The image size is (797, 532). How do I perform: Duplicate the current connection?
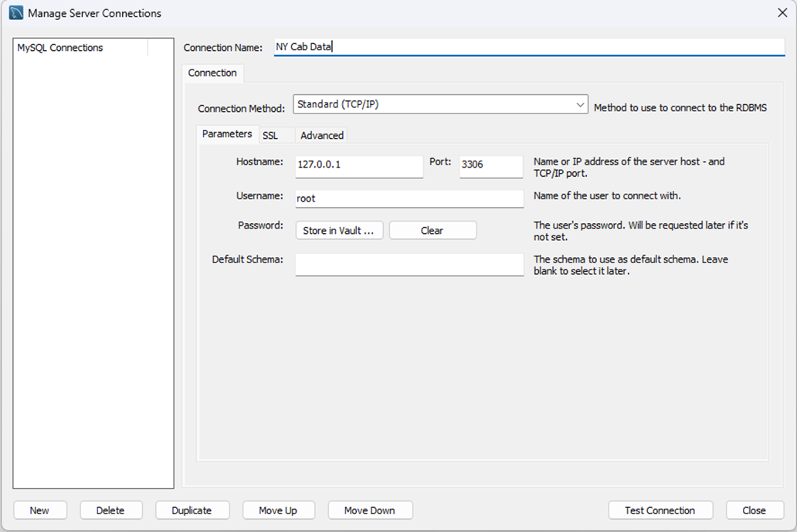(192, 510)
